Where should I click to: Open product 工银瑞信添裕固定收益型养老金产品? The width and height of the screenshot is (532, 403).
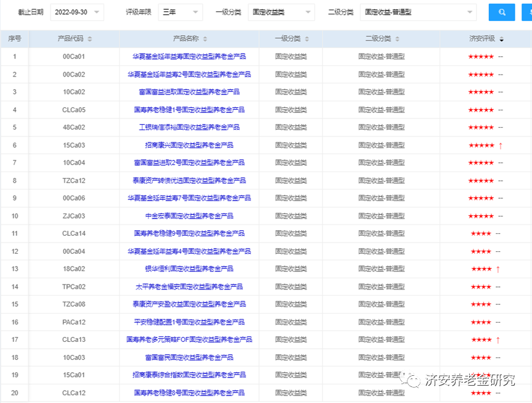(189, 127)
